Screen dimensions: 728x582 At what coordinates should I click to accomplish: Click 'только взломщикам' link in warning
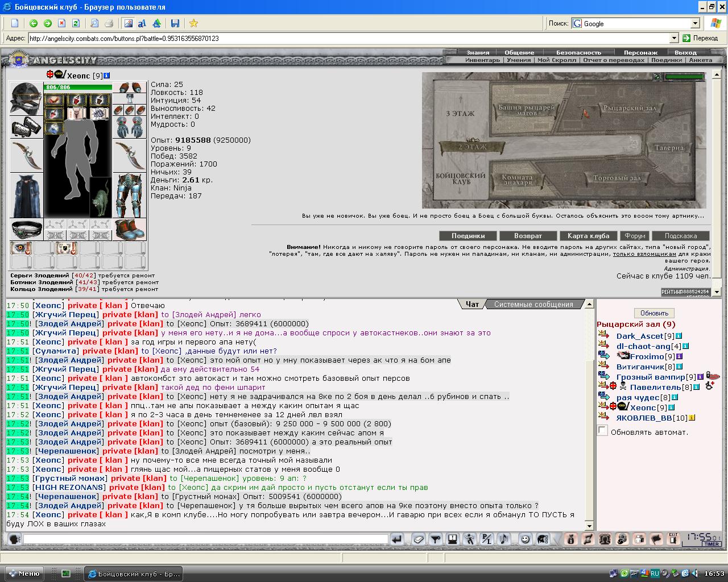[644, 254]
